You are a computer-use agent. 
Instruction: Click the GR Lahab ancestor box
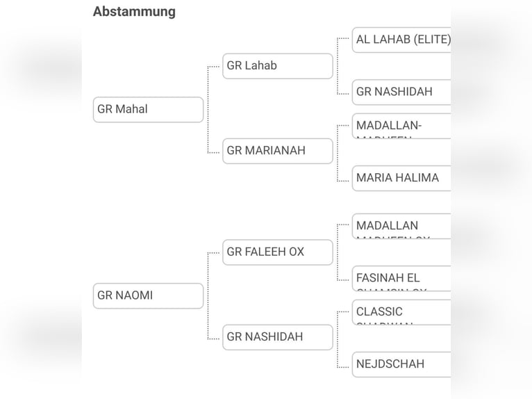[x=277, y=66]
